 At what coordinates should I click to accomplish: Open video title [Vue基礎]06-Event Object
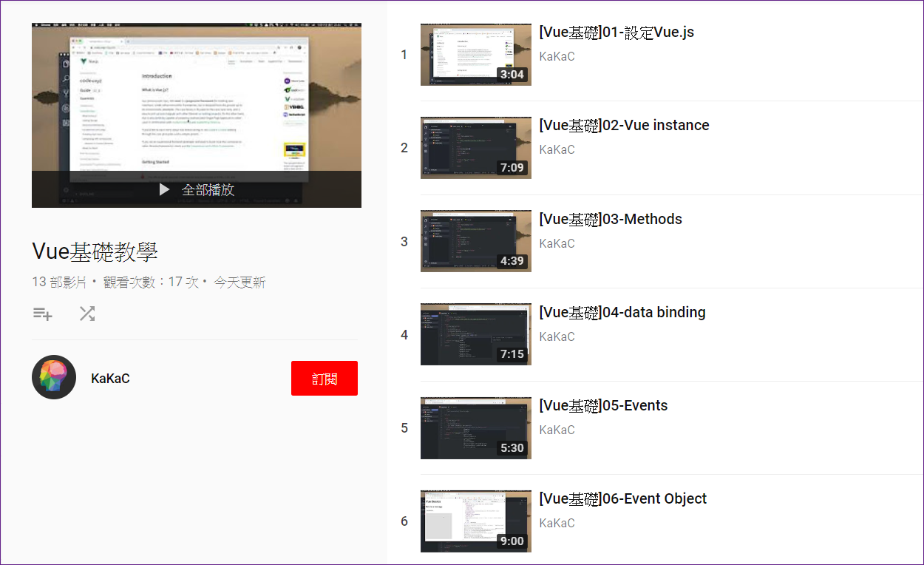click(x=623, y=499)
